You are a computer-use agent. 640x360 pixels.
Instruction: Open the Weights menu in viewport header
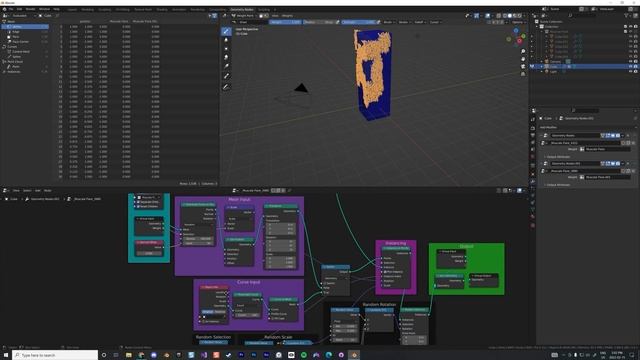[x=287, y=16]
